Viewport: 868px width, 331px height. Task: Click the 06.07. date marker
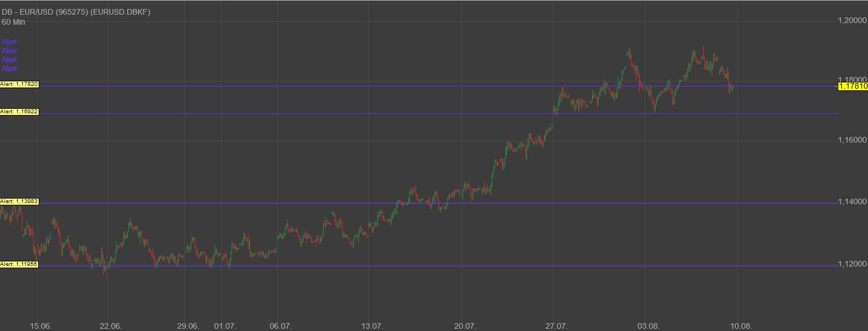[x=280, y=326]
